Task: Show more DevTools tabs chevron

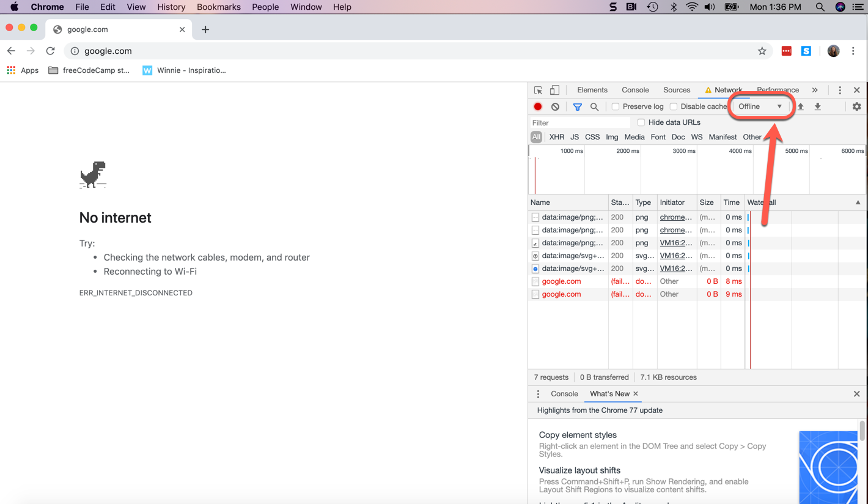Action: pos(815,90)
